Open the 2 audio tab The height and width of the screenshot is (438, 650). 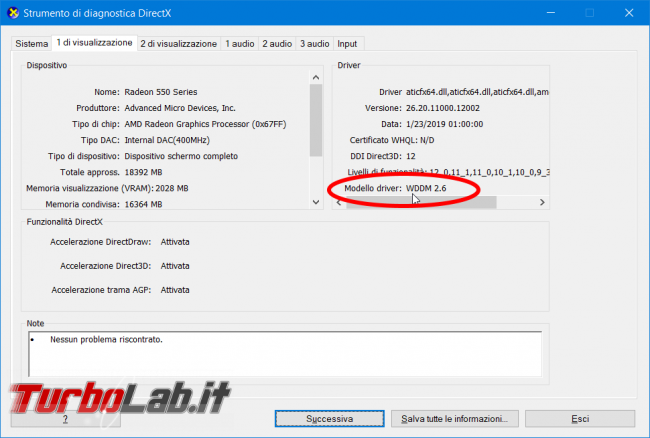[277, 44]
